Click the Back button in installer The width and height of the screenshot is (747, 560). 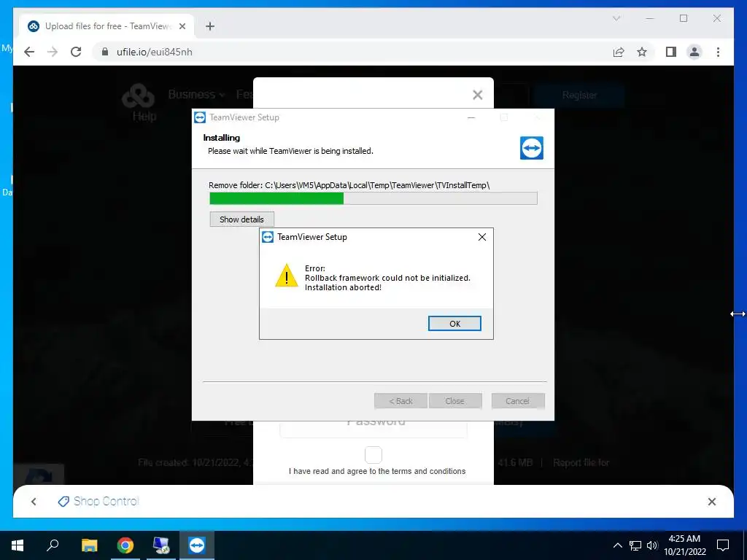[x=400, y=401]
